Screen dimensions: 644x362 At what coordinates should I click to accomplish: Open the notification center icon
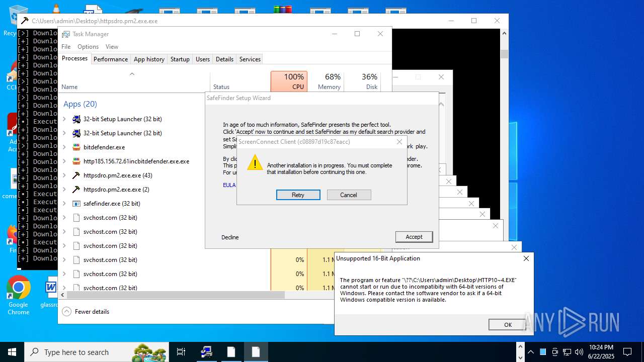pyautogui.click(x=627, y=352)
